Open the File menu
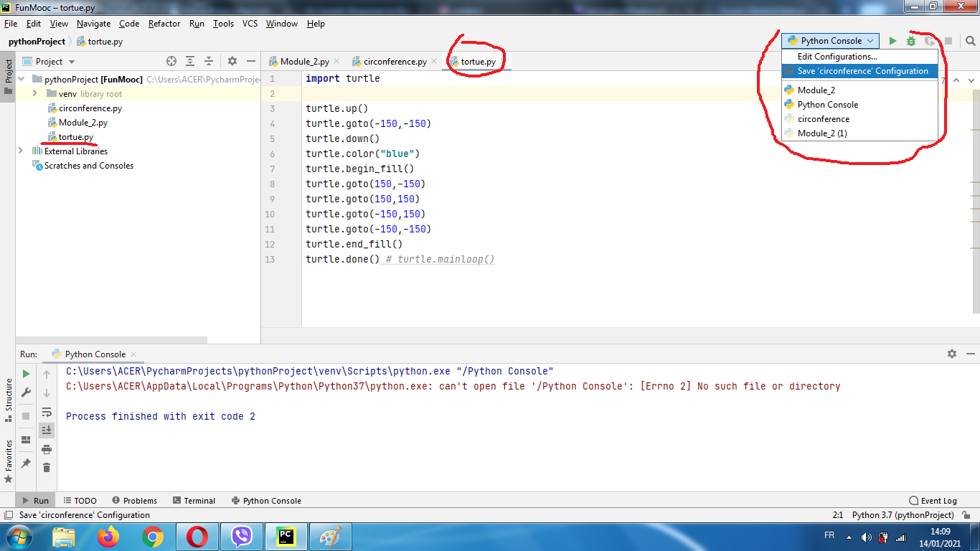The image size is (980, 551). point(10,24)
